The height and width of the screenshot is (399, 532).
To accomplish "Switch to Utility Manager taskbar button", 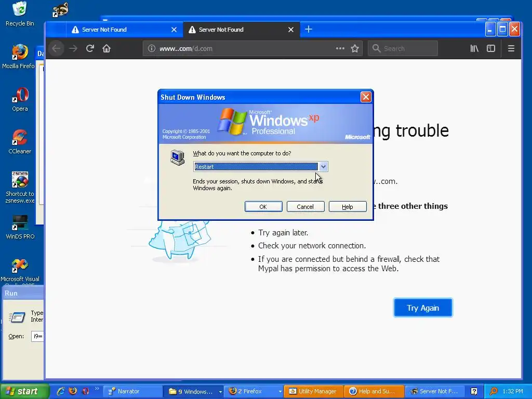I will point(313,391).
